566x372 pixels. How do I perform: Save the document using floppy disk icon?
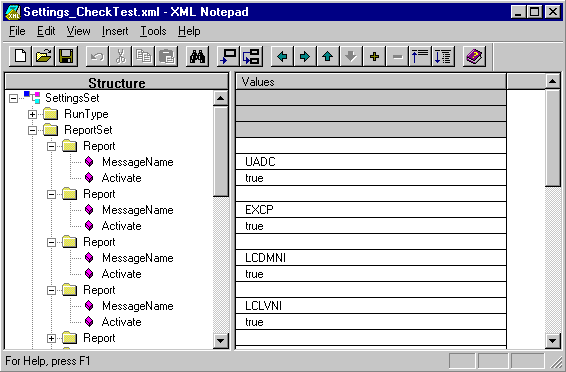point(66,56)
